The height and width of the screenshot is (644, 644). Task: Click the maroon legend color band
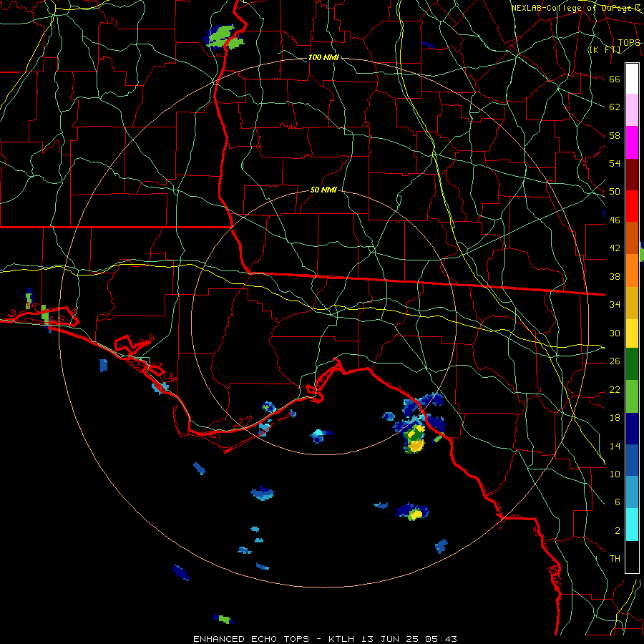click(632, 174)
